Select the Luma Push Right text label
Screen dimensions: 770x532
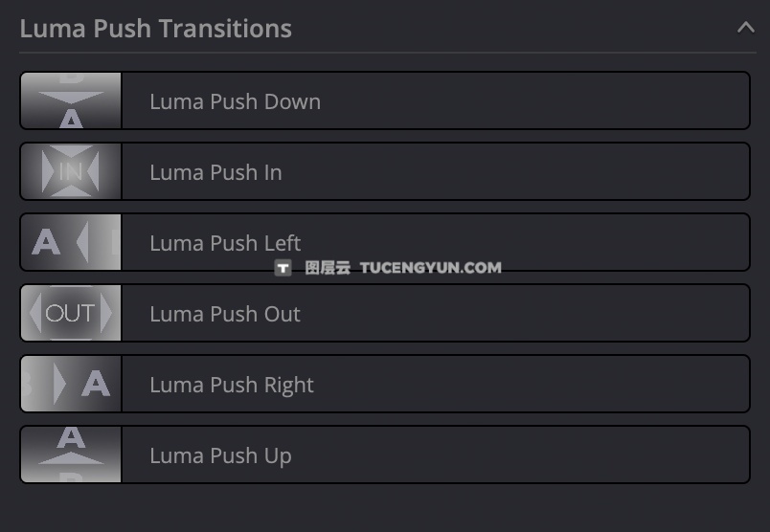(x=232, y=385)
